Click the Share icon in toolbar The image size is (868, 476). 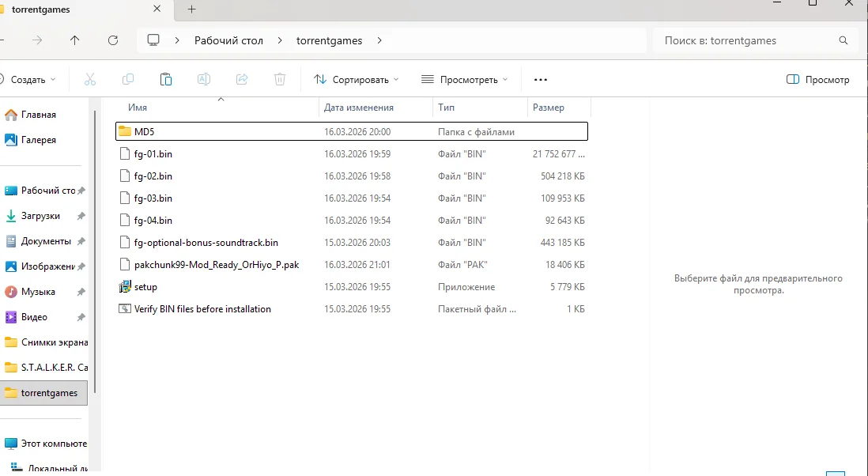[x=242, y=79]
